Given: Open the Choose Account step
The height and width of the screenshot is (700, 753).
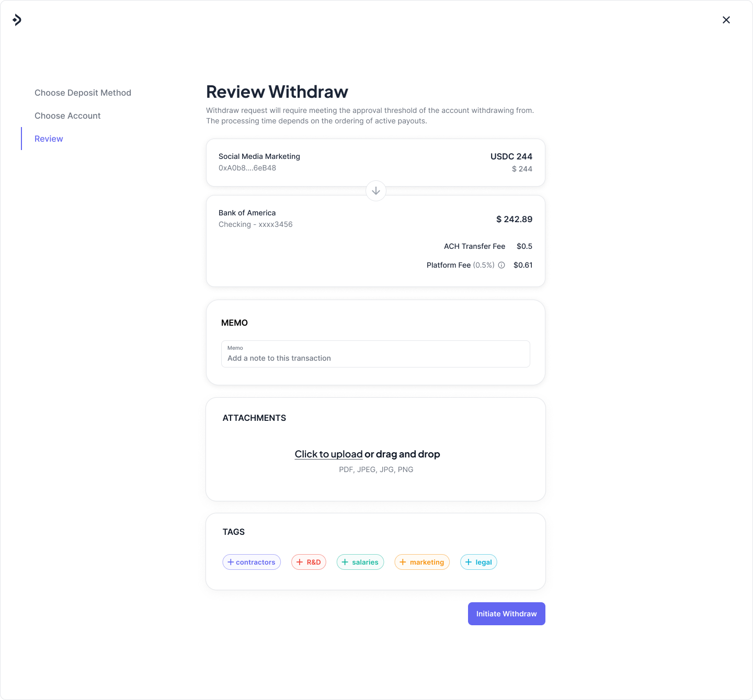Looking at the screenshot, I should [67, 116].
